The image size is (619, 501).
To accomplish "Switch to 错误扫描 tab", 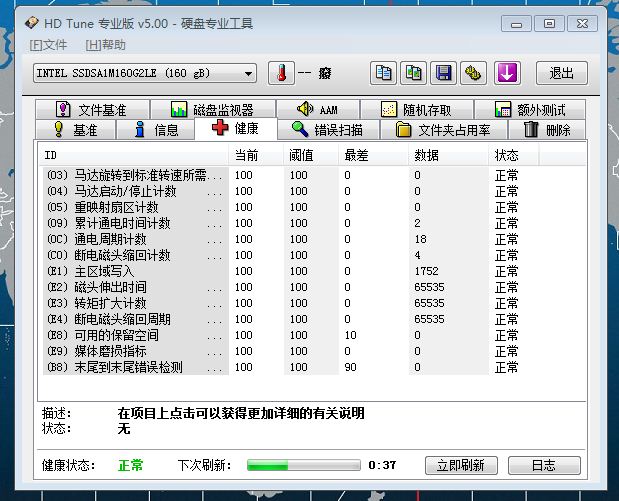I will [328, 129].
